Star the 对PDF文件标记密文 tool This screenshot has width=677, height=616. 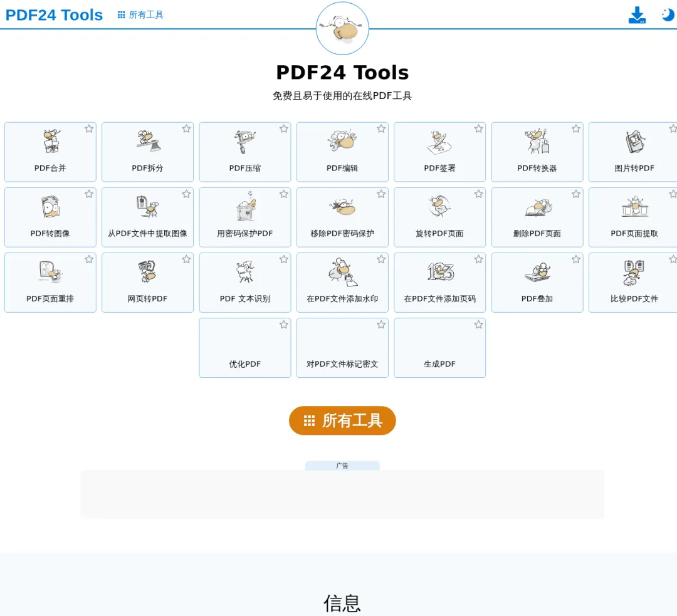[x=381, y=325]
